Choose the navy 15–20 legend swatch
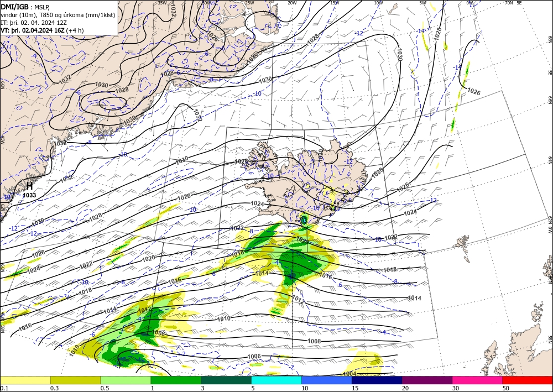The height and width of the screenshot is (392, 553). click(x=377, y=380)
